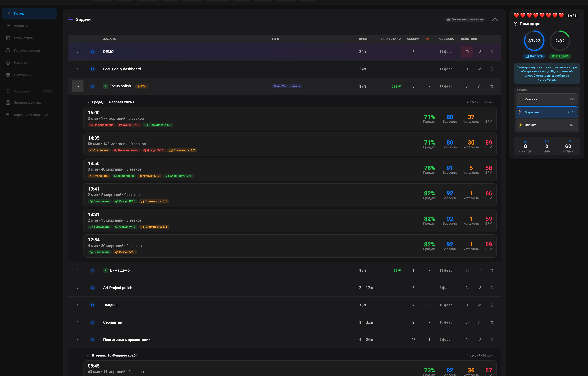Open Экспорт данных in sidebar
588x376 pixels.
click(x=27, y=102)
